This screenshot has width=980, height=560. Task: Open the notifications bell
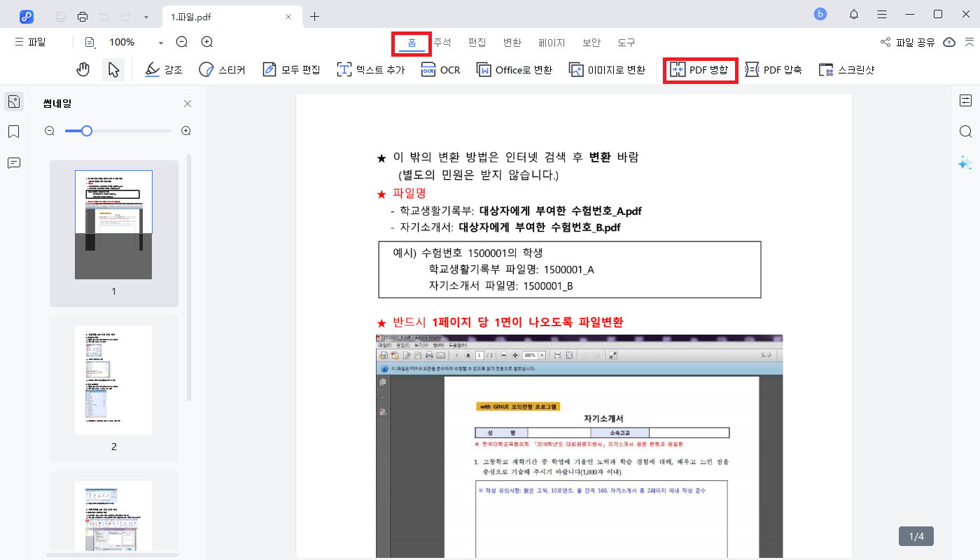click(854, 15)
